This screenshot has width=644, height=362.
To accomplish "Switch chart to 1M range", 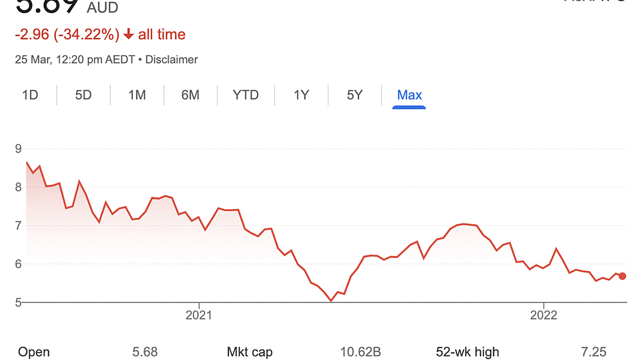I will coord(137,95).
